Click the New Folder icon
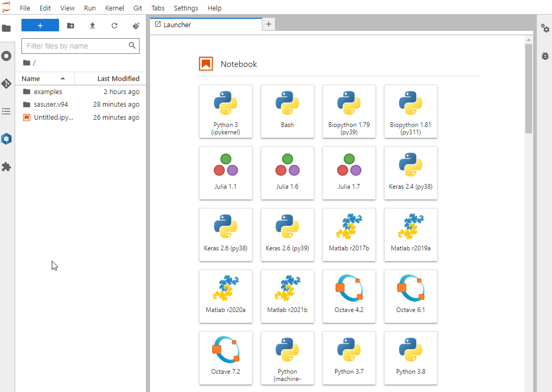The height and width of the screenshot is (392, 552). [x=71, y=26]
